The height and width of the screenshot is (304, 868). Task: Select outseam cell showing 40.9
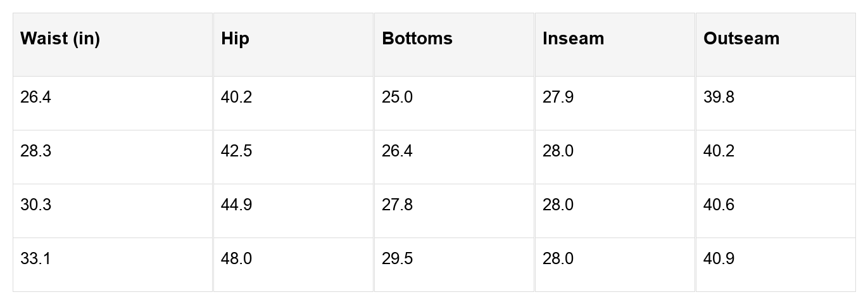pos(719,259)
